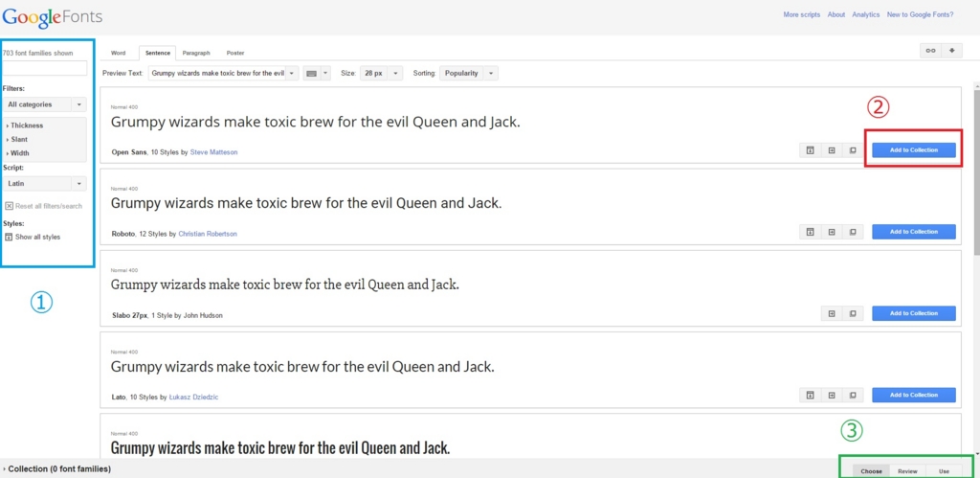The height and width of the screenshot is (478, 980).
Task: Open the New to Google Fonts? link
Action: (920, 14)
